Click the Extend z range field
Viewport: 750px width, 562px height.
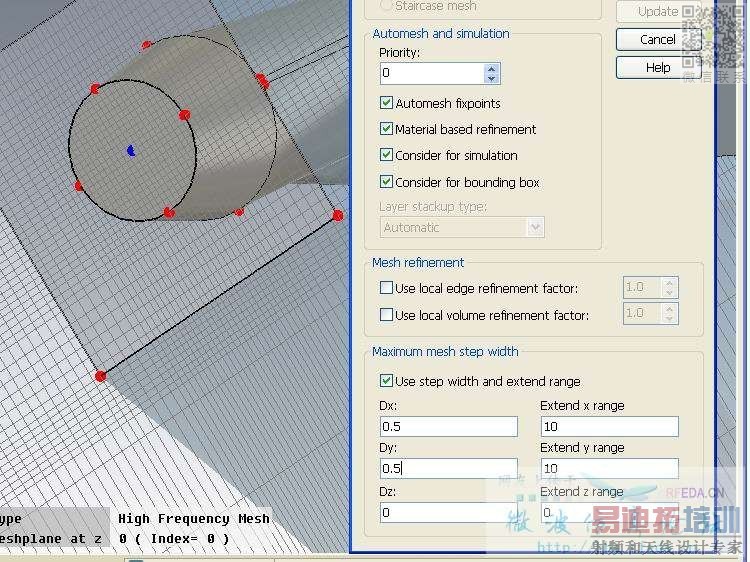coord(609,512)
